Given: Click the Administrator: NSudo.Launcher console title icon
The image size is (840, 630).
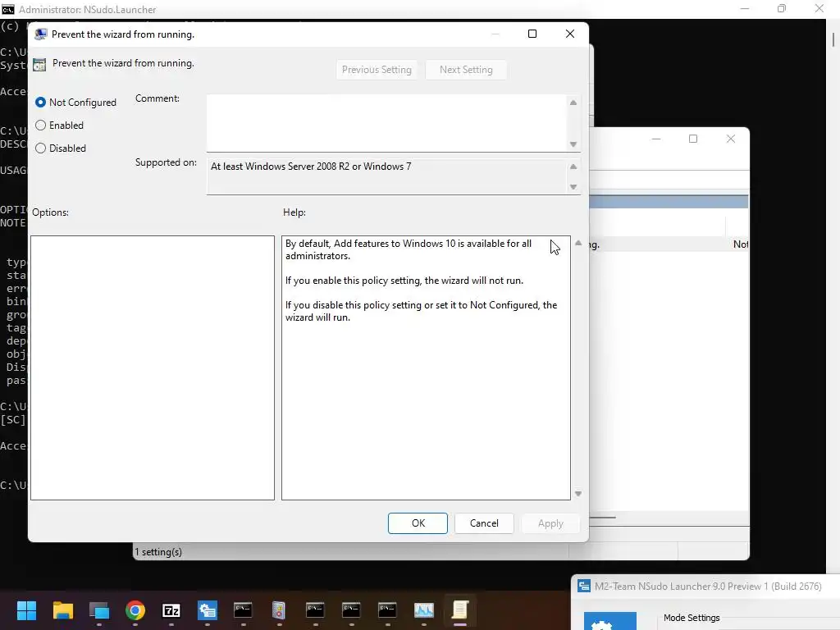Looking at the screenshot, I should pyautogui.click(x=8, y=9).
